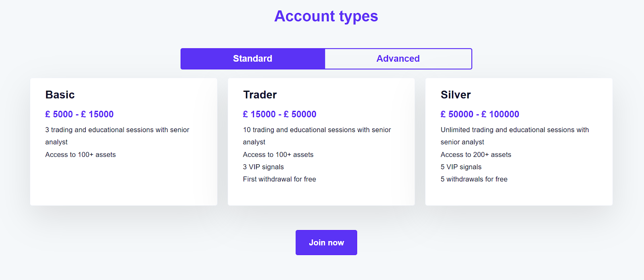Switch to the Advanced tab

398,59
